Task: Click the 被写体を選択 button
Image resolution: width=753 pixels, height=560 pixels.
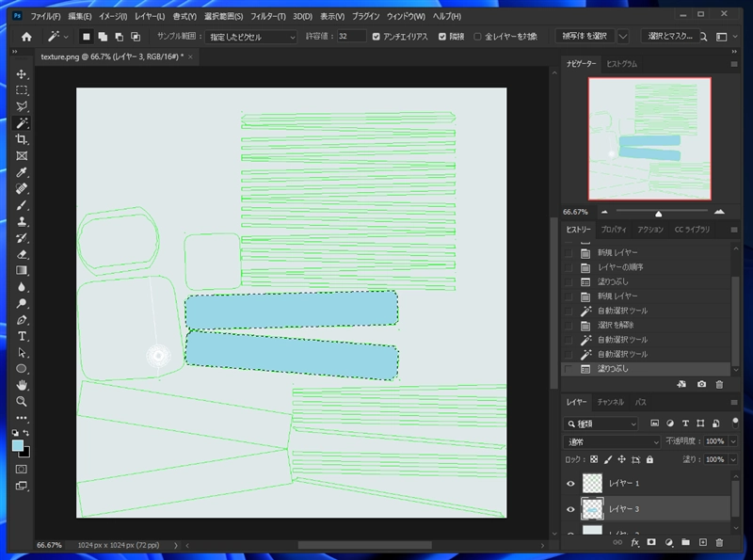Action: pos(585,36)
